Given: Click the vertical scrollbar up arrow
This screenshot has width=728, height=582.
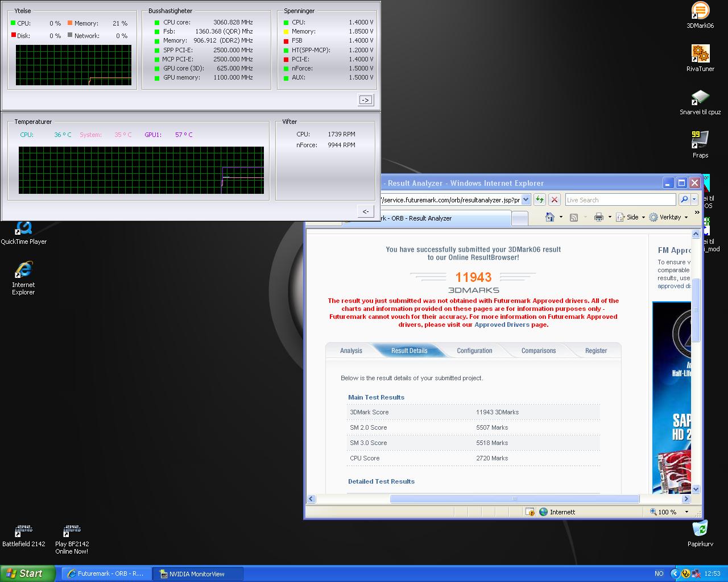Looking at the screenshot, I should point(696,234).
